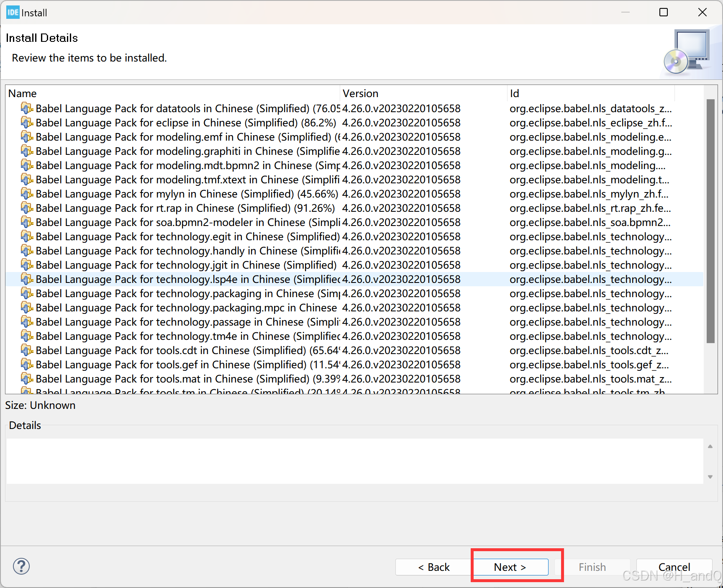Image resolution: width=723 pixels, height=588 pixels.
Task: Sort list by the Version column header
Action: (423, 93)
